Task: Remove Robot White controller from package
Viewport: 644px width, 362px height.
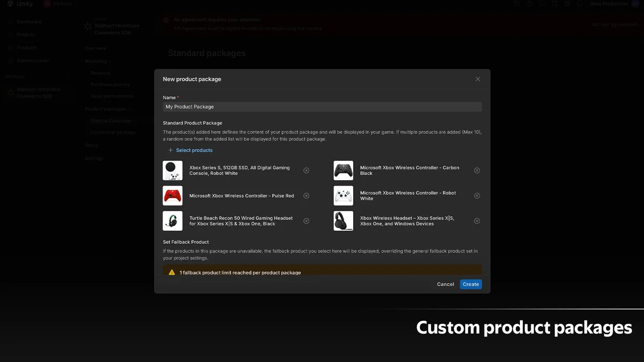Action: point(477,196)
